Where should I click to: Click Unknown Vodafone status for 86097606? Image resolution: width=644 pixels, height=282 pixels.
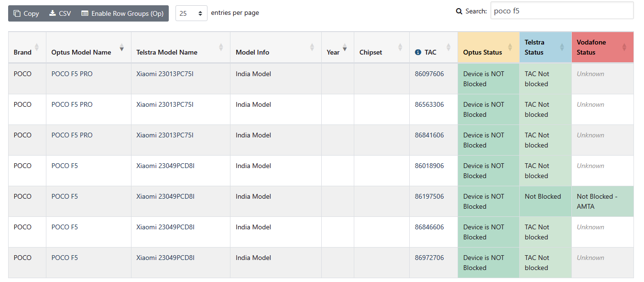click(590, 74)
